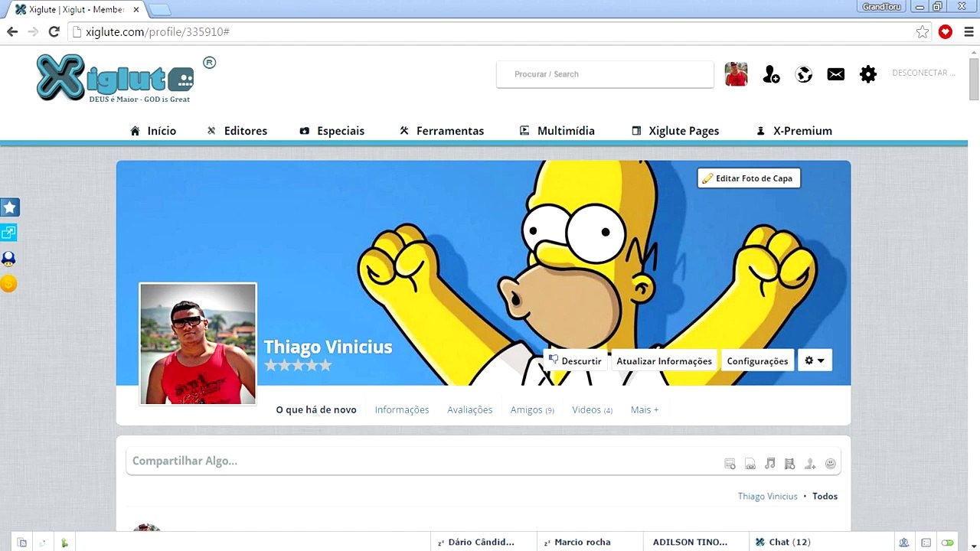Open the add friend requests icon in header
The width and height of the screenshot is (980, 551).
click(x=771, y=74)
